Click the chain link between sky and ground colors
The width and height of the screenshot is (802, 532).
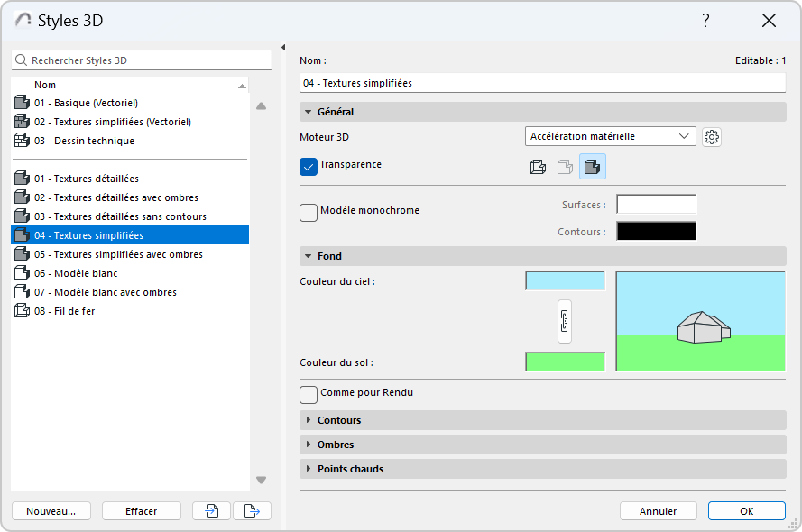pyautogui.click(x=565, y=321)
